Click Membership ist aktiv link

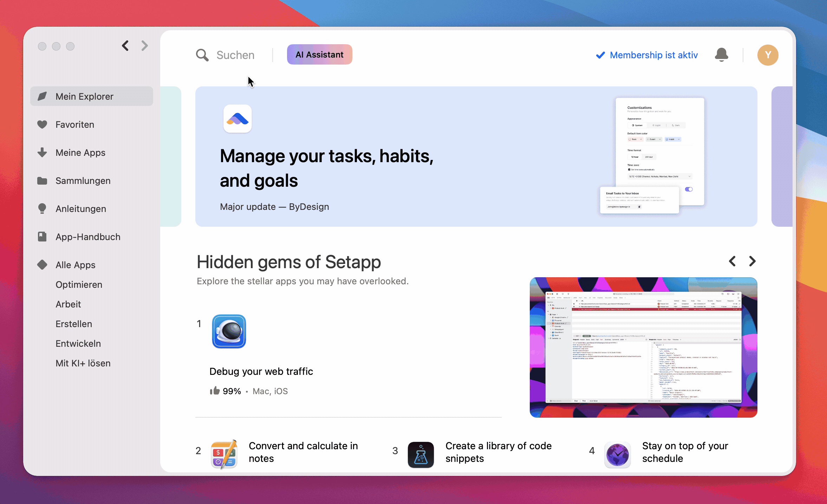647,55
